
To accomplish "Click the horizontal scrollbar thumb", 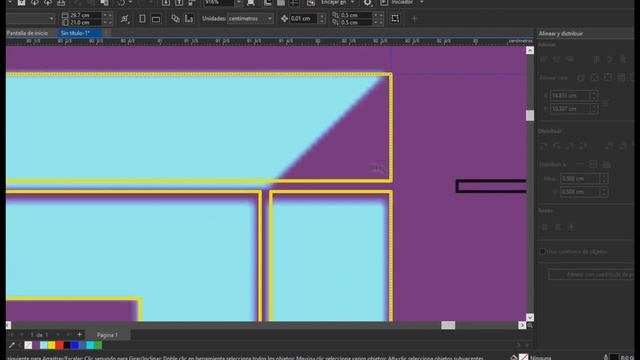I will tap(448, 325).
